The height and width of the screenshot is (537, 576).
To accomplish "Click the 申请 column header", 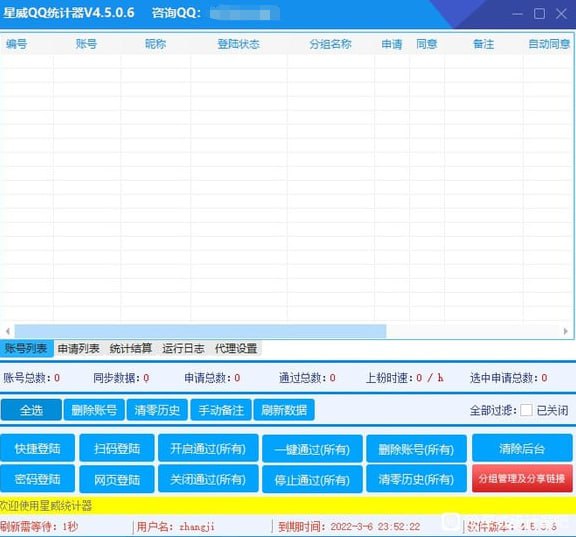I will [x=392, y=44].
